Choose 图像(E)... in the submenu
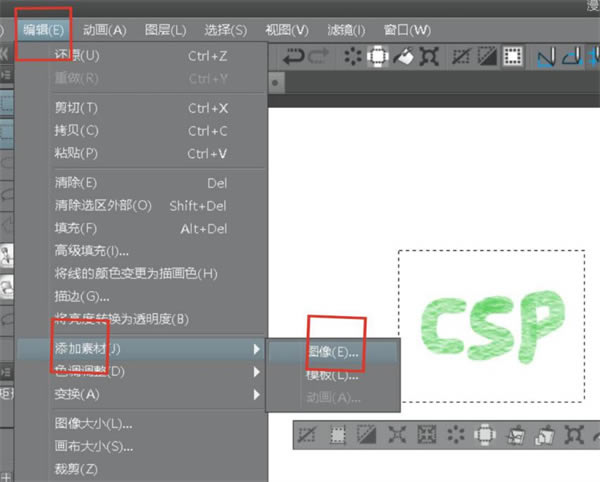The height and width of the screenshot is (482, 600). point(333,352)
